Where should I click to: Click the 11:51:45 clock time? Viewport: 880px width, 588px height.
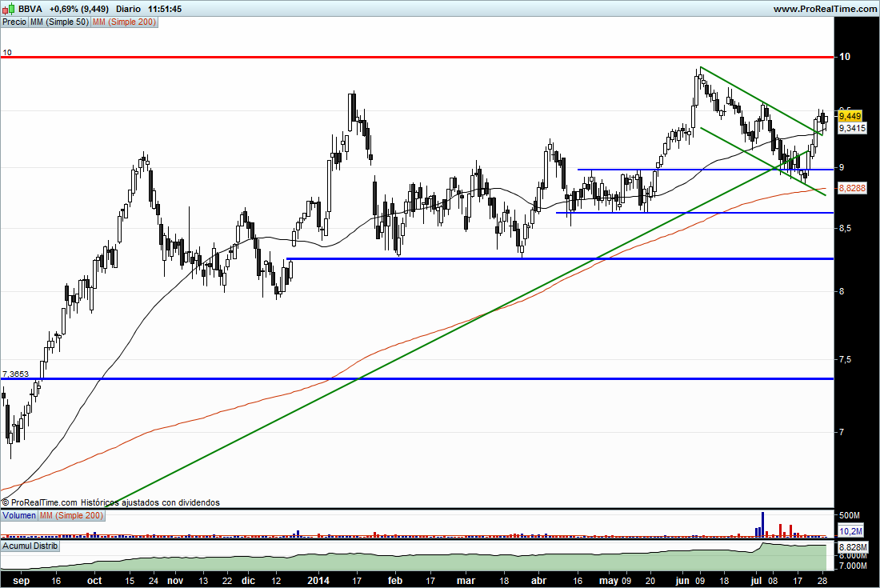tap(165, 9)
